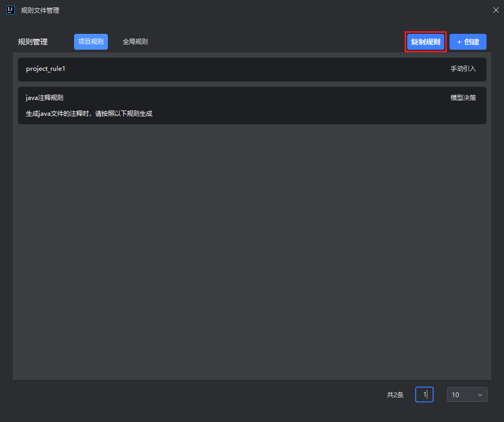Select the java注释规则 rule title
Image resolution: width=504 pixels, height=422 pixels.
tap(44, 98)
